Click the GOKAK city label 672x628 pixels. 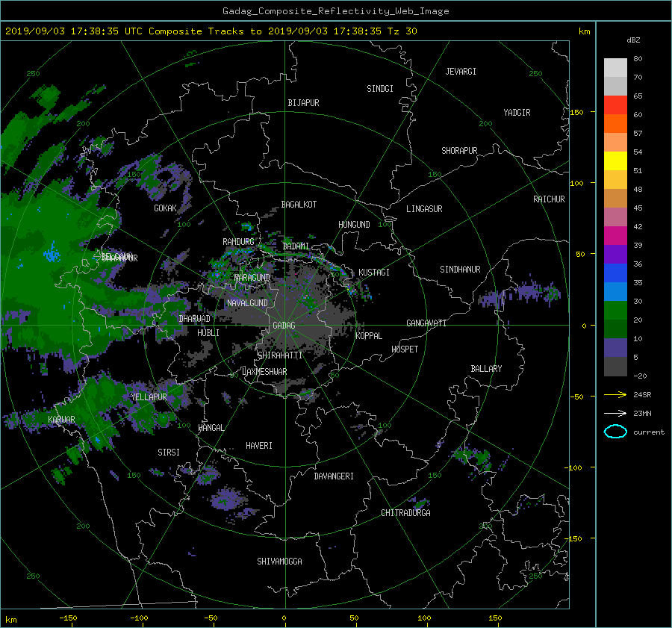coord(165,208)
